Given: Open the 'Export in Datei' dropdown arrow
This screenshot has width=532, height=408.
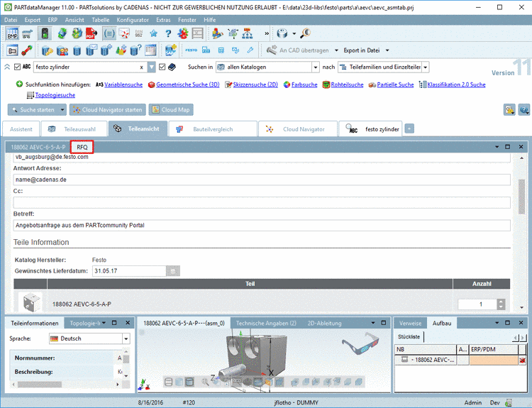Looking at the screenshot, I should (387, 50).
